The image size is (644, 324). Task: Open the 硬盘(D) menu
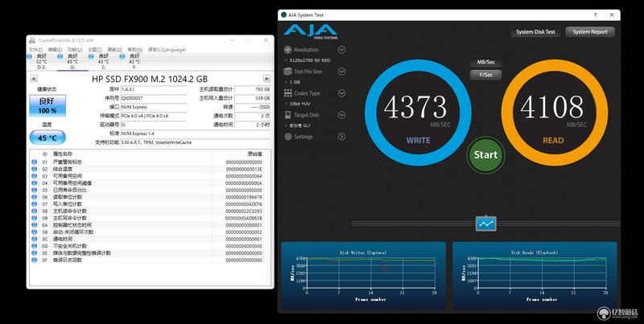coord(115,49)
